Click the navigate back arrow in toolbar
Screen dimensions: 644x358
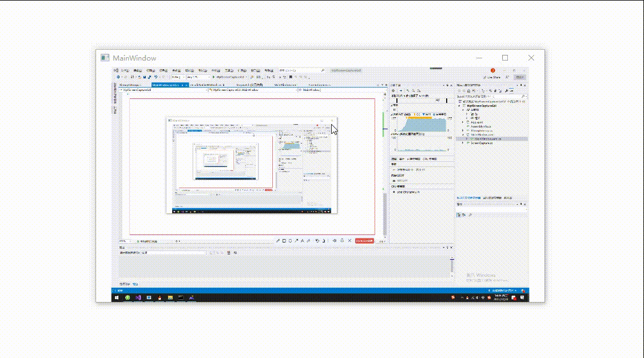(x=118, y=77)
